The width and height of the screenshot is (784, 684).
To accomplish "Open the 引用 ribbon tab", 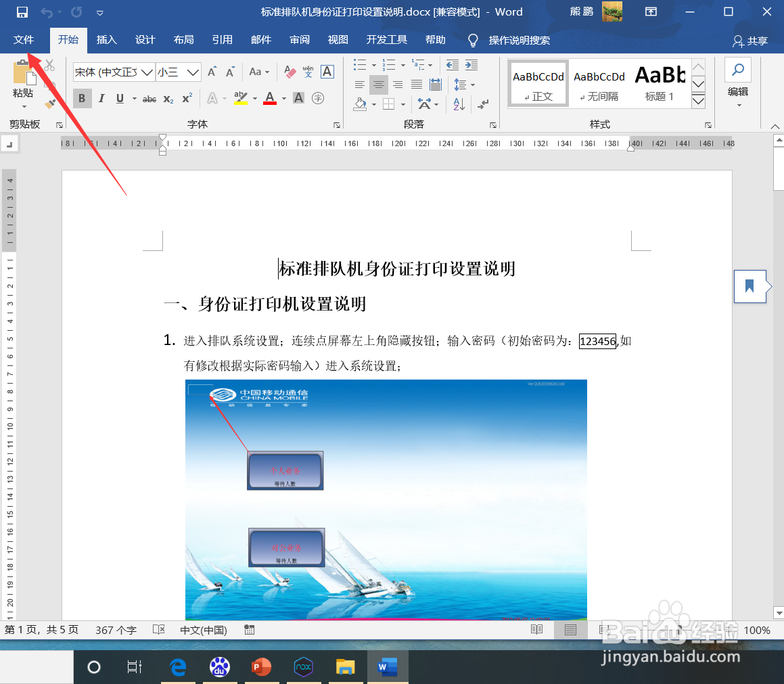I will click(x=222, y=40).
